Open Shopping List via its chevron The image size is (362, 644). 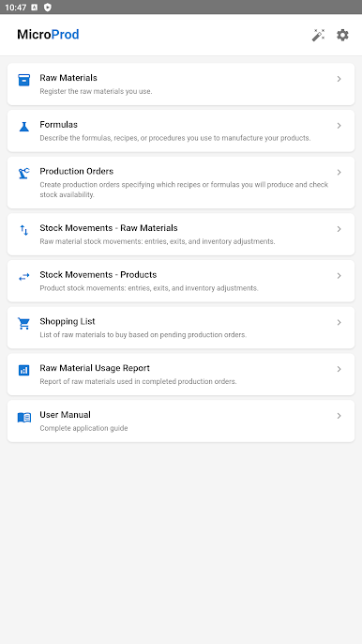point(339,322)
